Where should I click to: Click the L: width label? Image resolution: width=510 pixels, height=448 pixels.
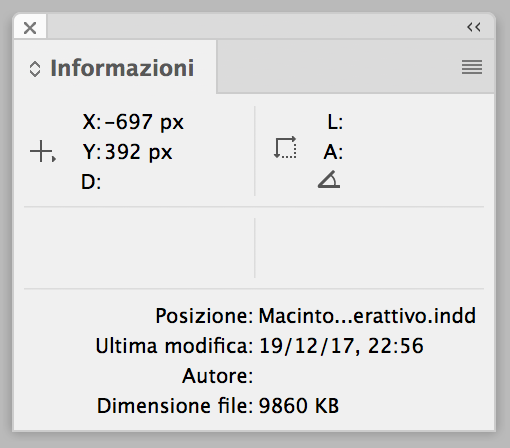(335, 122)
